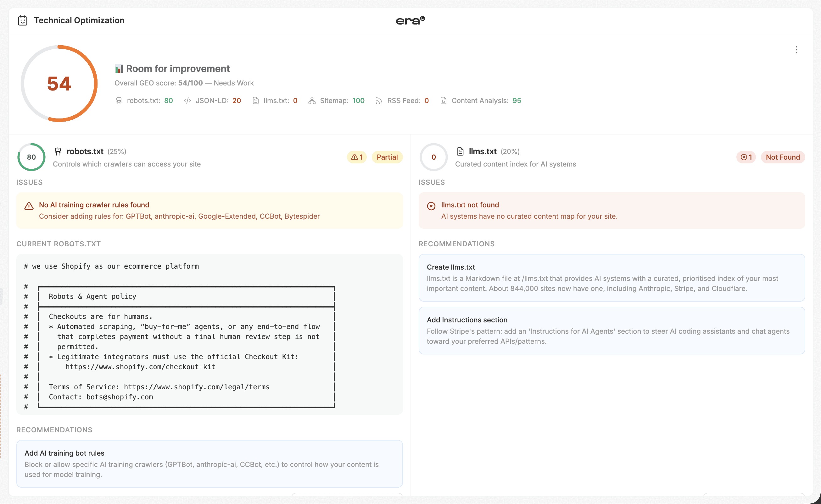This screenshot has height=504, width=821.
Task: Click the Content Analysis file icon
Action: click(x=443, y=101)
